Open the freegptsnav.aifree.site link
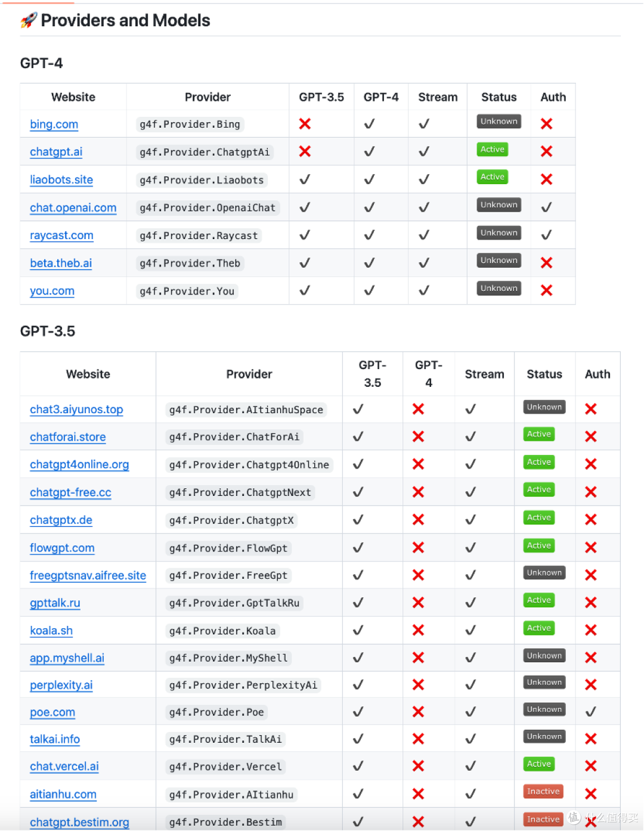The height and width of the screenshot is (831, 644). (x=88, y=576)
